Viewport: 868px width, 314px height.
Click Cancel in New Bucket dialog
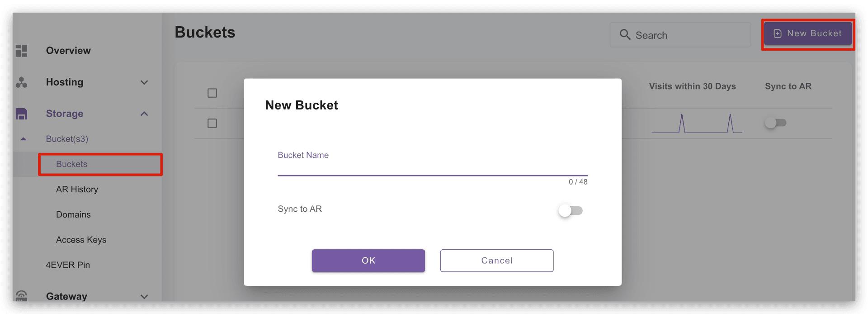tap(497, 261)
